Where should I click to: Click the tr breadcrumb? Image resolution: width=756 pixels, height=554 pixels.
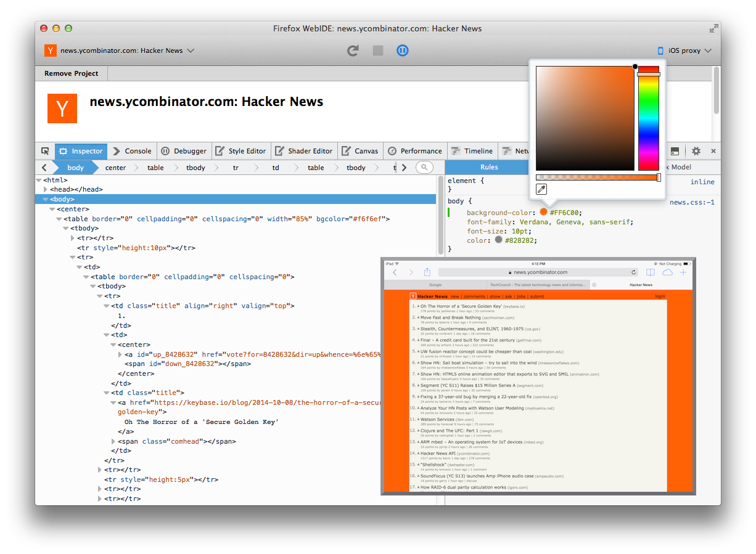(x=236, y=168)
